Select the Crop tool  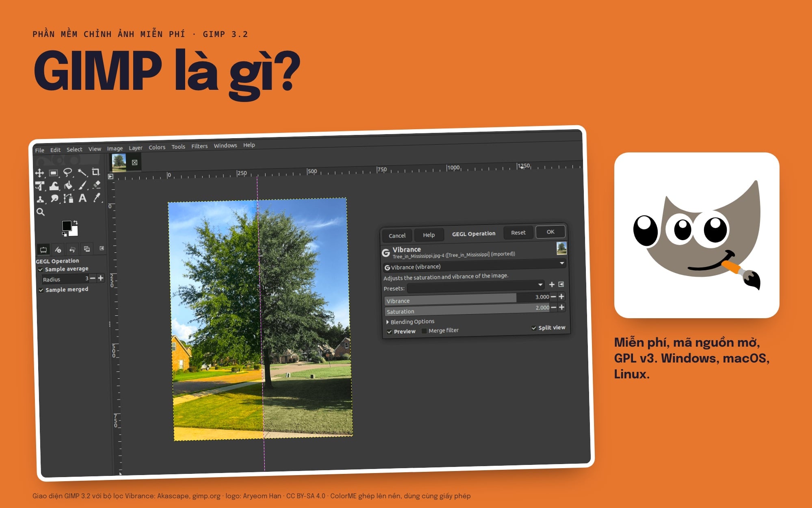[x=95, y=172]
